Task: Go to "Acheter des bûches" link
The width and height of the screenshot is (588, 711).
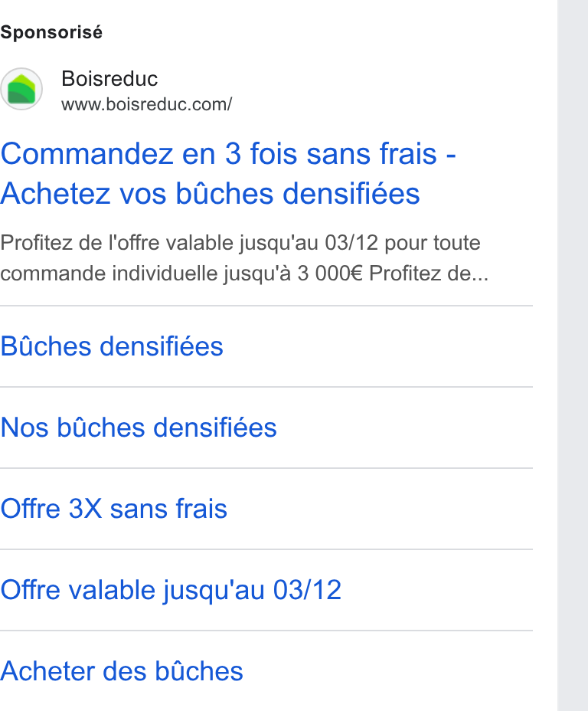Action: pos(122,671)
